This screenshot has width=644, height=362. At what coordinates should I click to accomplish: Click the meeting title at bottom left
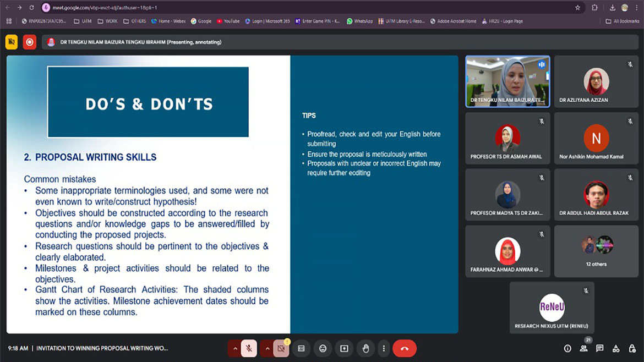(102, 348)
